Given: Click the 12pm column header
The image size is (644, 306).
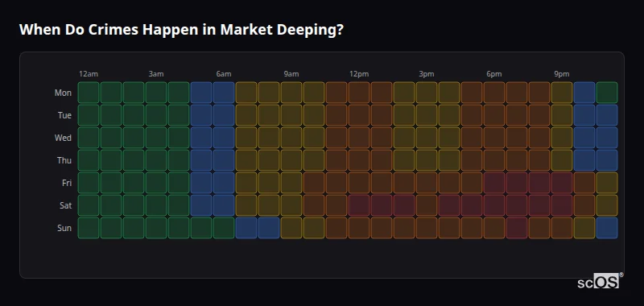Looking at the screenshot, I should [x=359, y=74].
